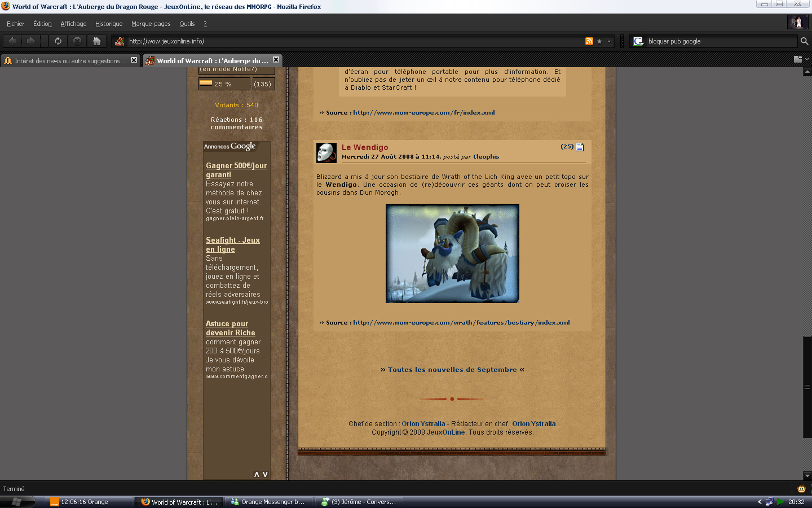Open 'Astuce pour devenir Riche' ad link
812x508 pixels.
pyautogui.click(x=230, y=328)
